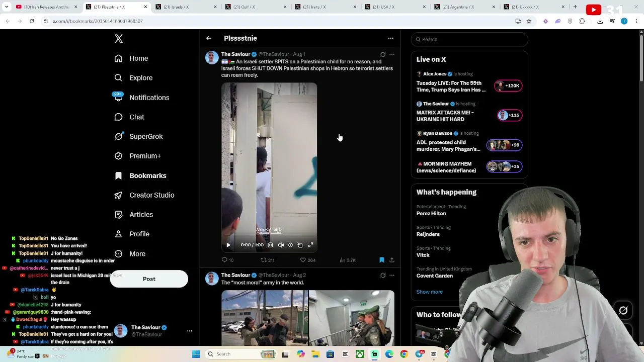Viewport: 644px width, 362px height.
Task: Switch to the Argentina / X tab
Action: point(464,7)
